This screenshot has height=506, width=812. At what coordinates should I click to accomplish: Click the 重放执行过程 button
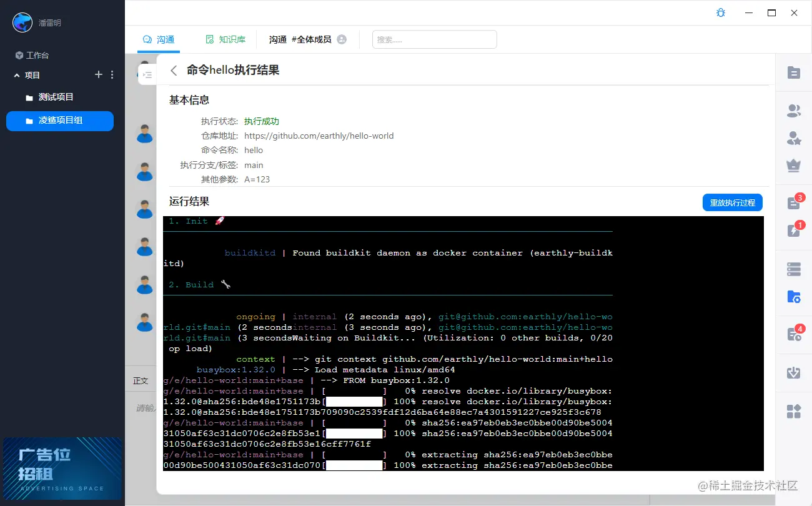coord(733,202)
